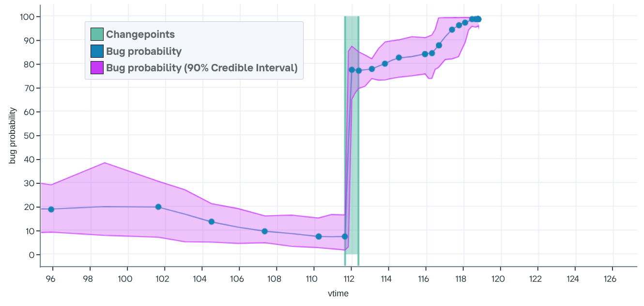Select the data point near vtime 117.4
The width and height of the screenshot is (644, 306).
[x=452, y=30]
